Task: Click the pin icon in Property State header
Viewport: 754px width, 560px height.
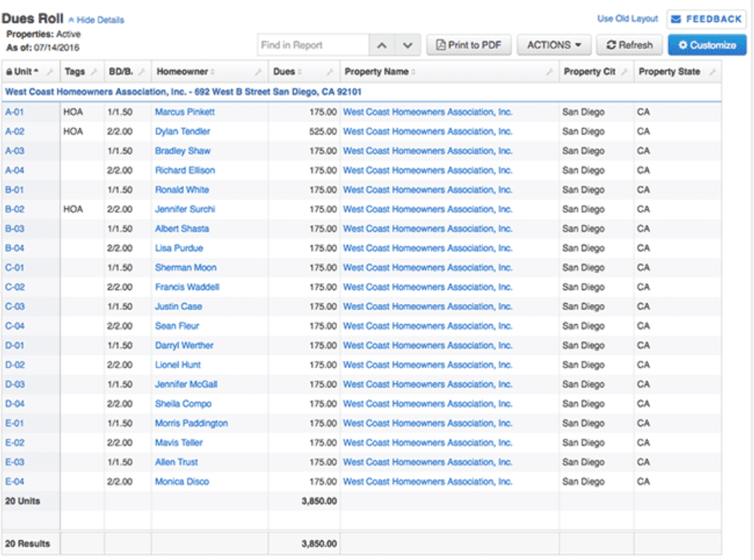Action: [711, 72]
